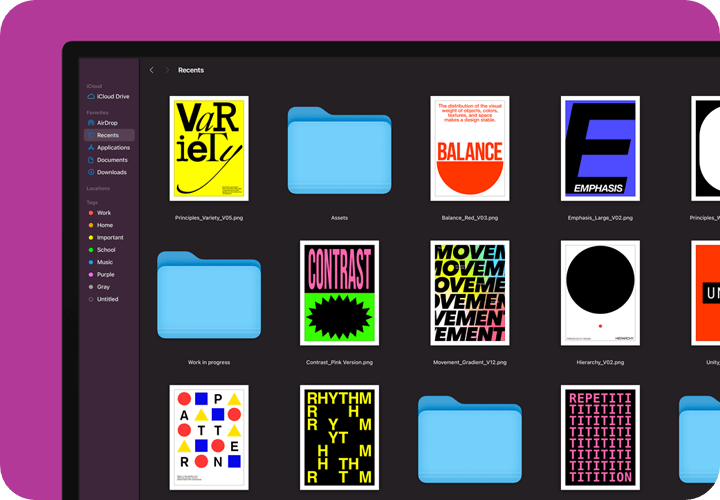Click the Tags section header
The height and width of the screenshot is (500, 720).
tap(92, 202)
